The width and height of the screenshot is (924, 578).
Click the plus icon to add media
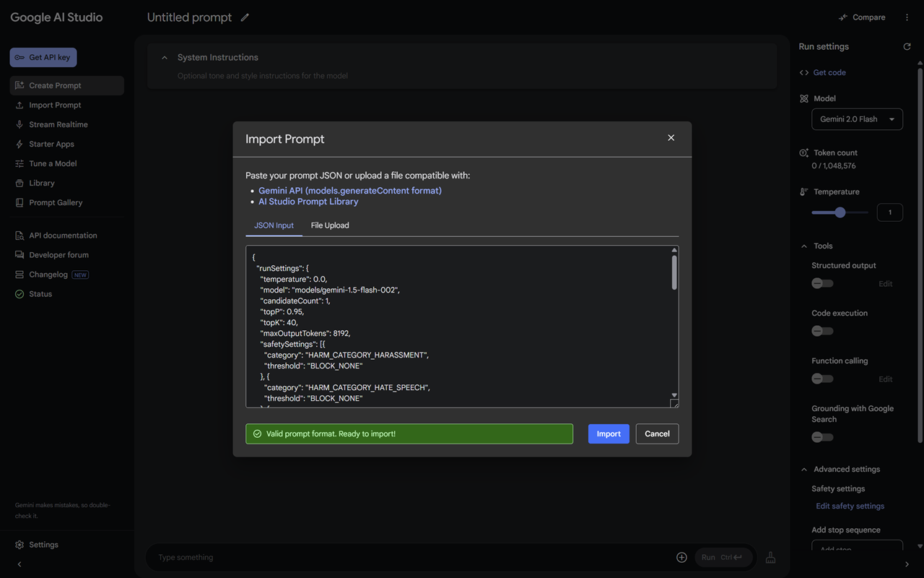pos(681,557)
